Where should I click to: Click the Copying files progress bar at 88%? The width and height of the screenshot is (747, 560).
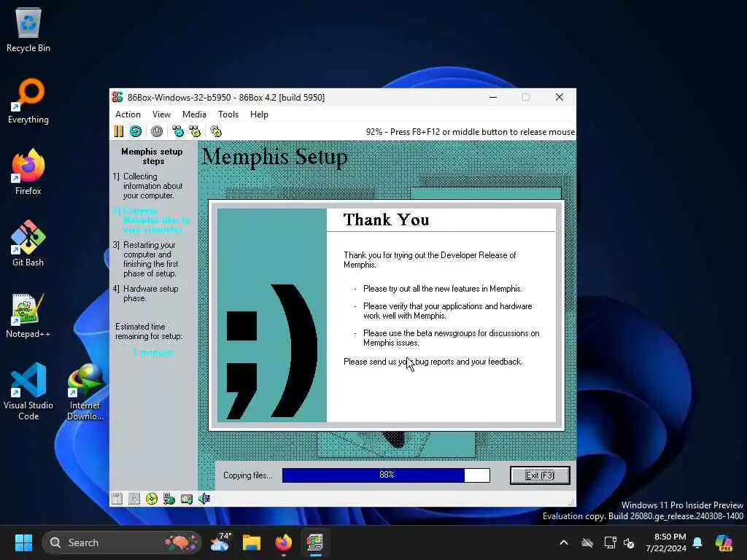(x=386, y=475)
